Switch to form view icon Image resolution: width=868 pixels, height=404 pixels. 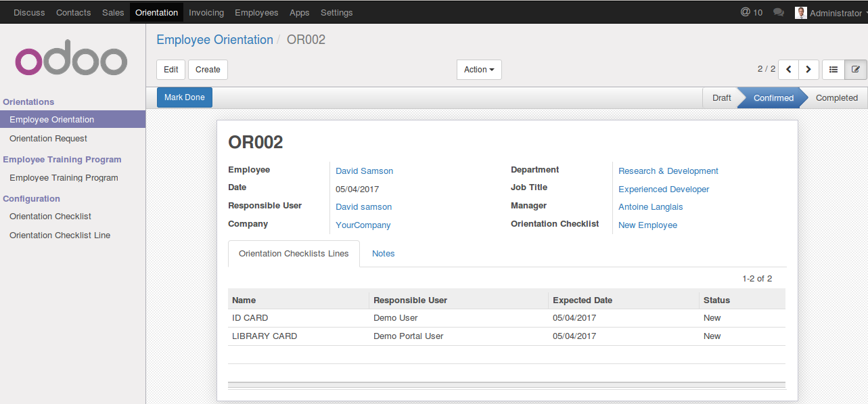coord(855,70)
